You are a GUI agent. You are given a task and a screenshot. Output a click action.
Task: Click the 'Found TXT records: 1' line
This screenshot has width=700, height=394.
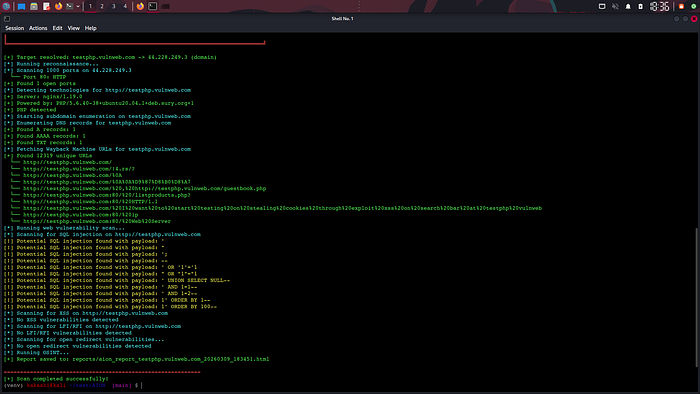coord(43,142)
